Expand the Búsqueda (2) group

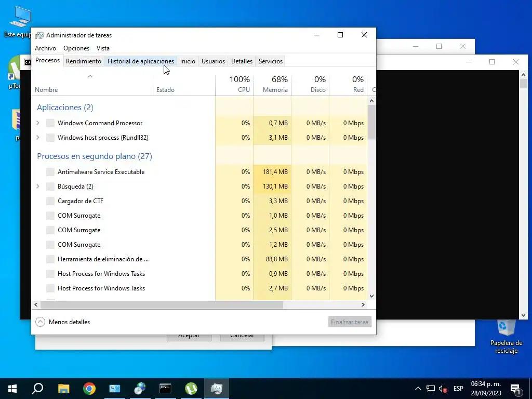[37, 187]
